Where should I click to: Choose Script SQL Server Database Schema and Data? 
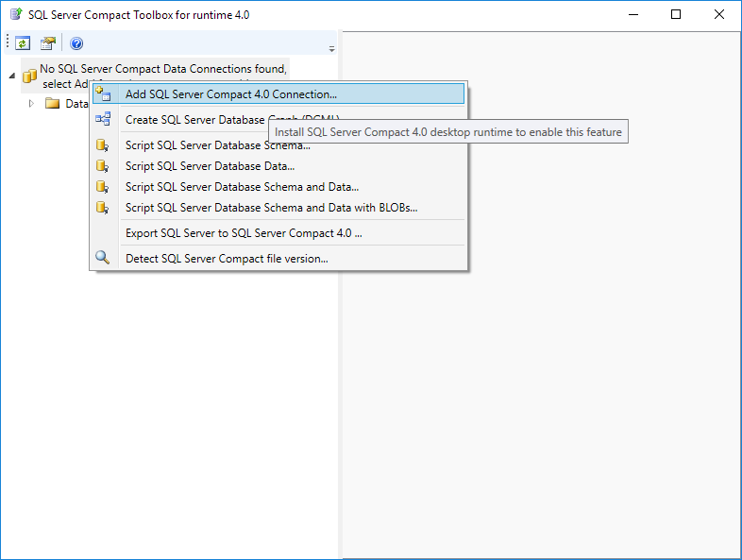coord(242,187)
